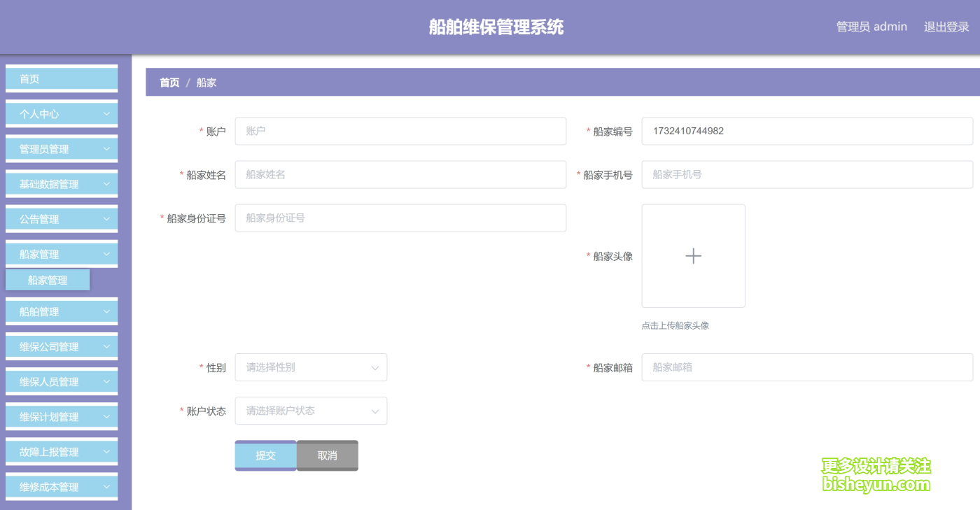Screen dimensions: 980x510
Task: Open the 性别 dropdown selector
Action: click(311, 367)
